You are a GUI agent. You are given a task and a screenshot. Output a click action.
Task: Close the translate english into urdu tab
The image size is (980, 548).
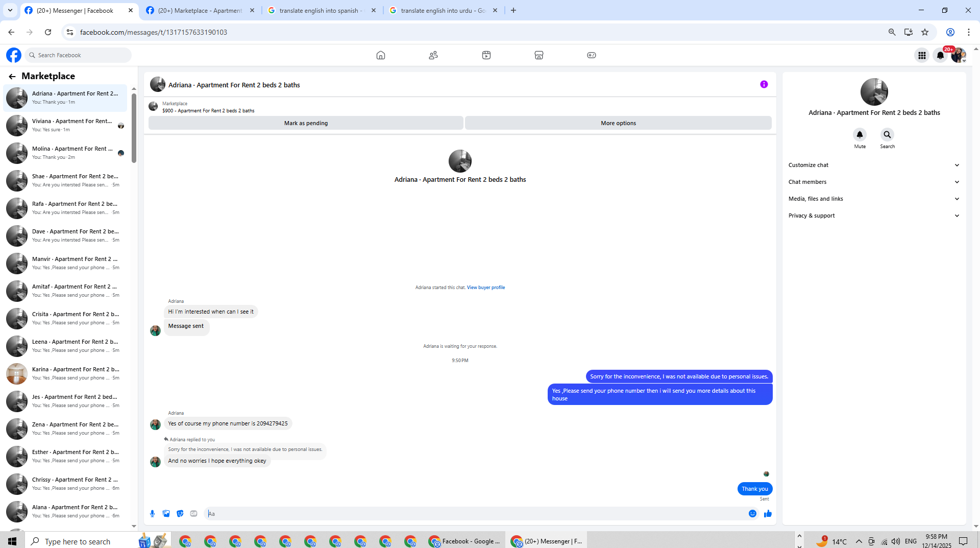click(x=495, y=10)
